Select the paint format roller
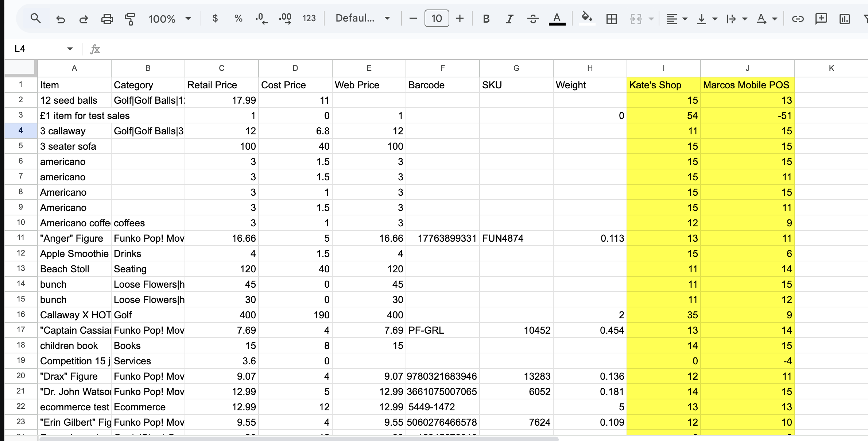Viewport: 868px width, 441px height. (x=130, y=19)
